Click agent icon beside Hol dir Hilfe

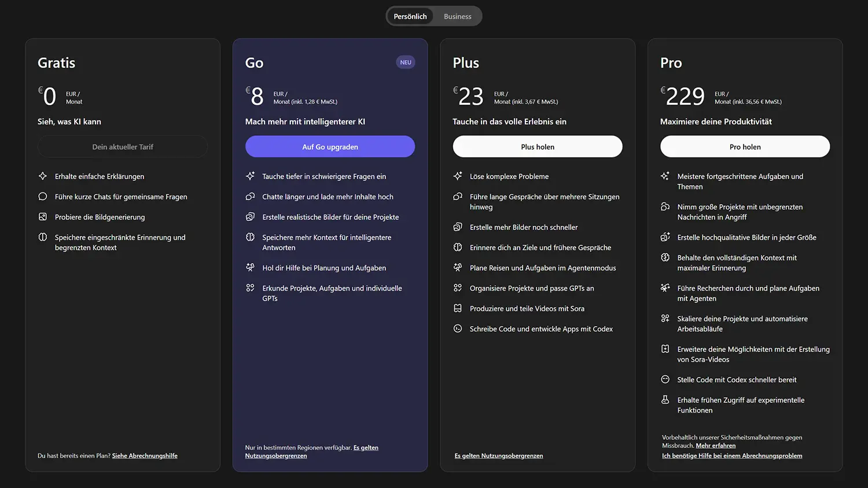250,268
